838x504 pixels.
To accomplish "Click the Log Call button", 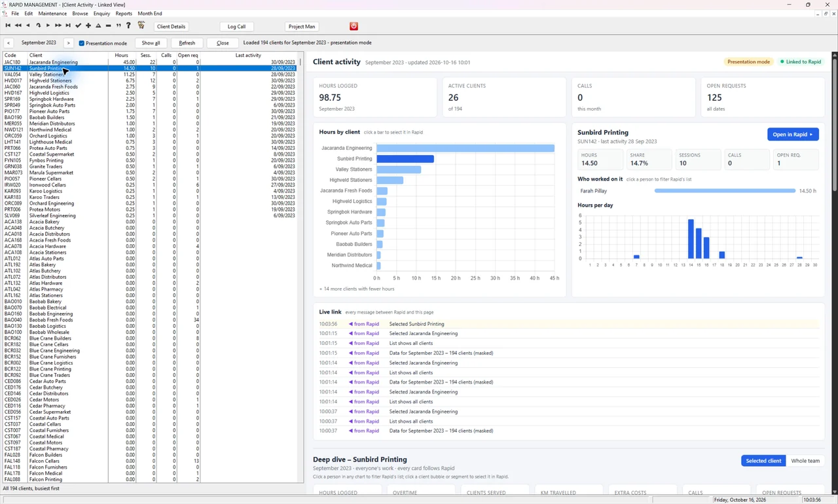I will (236, 26).
